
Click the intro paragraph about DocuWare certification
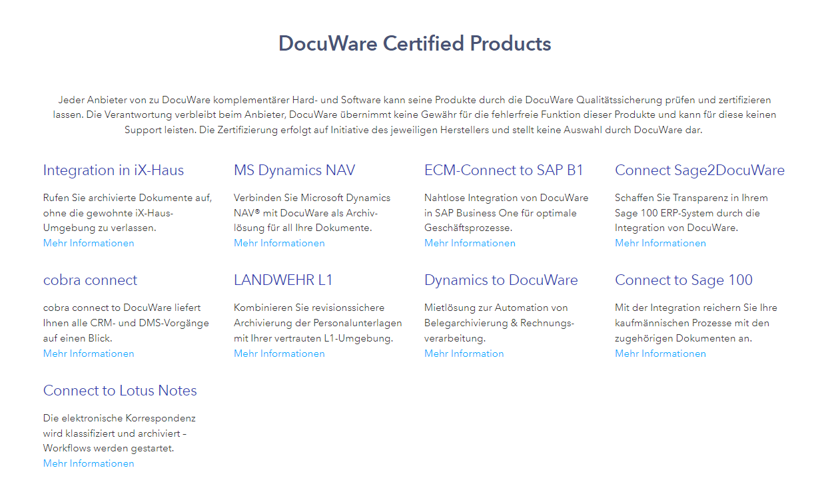click(x=414, y=115)
